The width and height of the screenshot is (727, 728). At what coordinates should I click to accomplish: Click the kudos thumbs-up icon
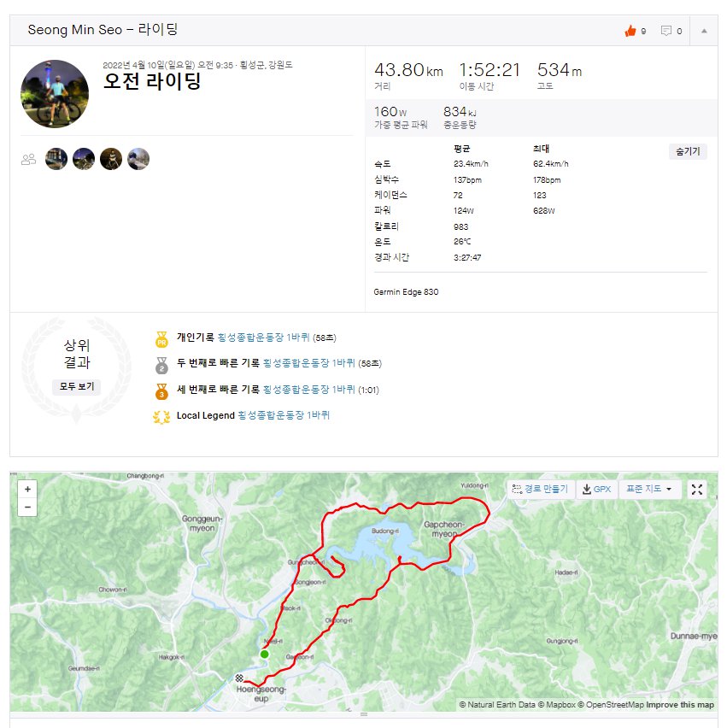(x=630, y=31)
